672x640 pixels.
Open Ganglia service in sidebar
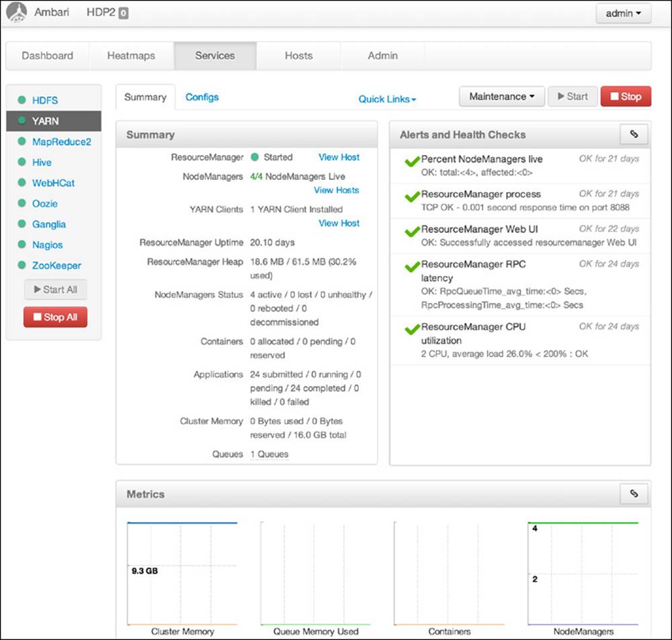(49, 224)
